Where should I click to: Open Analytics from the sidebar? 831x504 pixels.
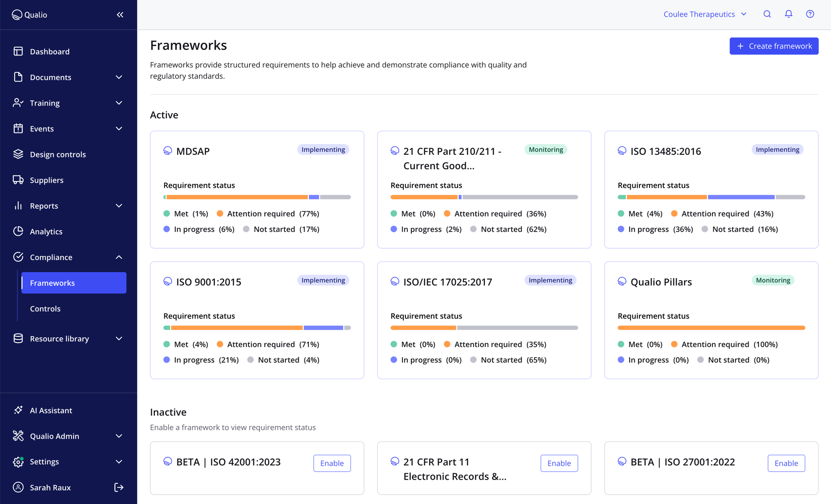[46, 231]
